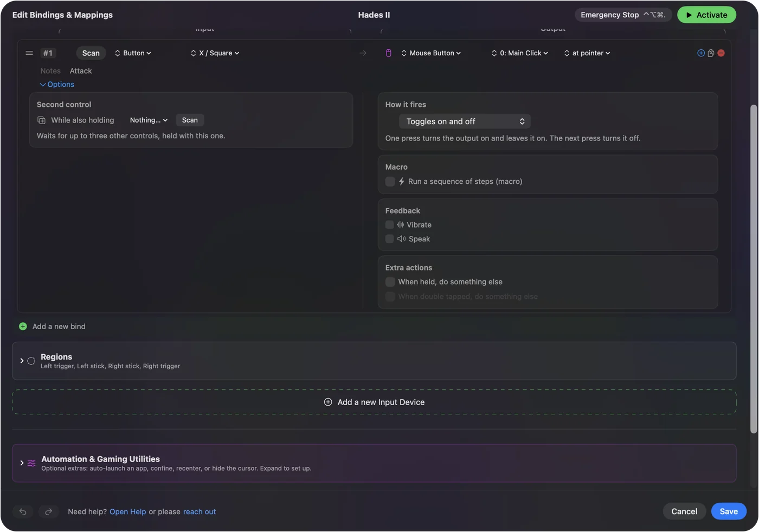
Task: Click the green Activate button
Action: click(x=706, y=15)
